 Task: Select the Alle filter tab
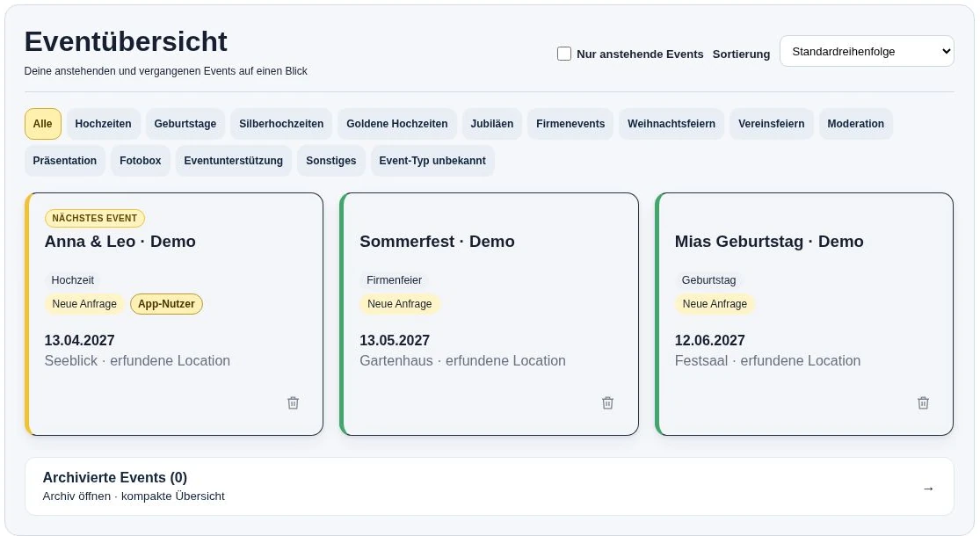pos(42,124)
